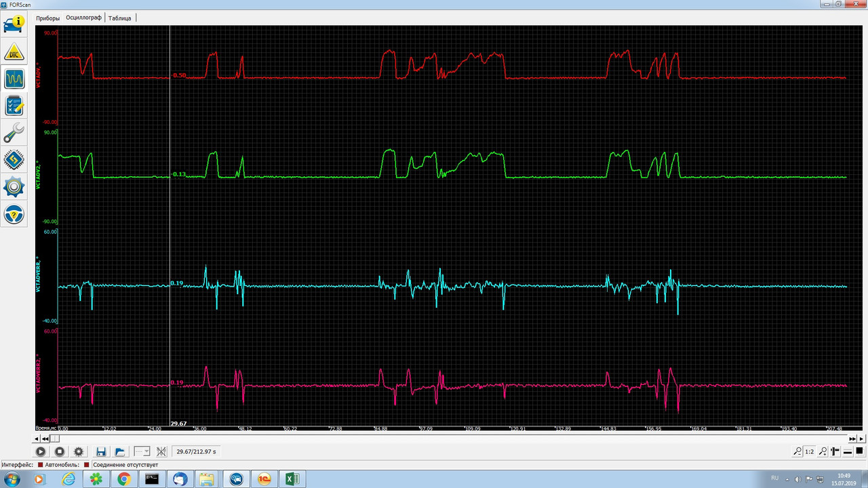This screenshot has width=868, height=488.
Task: Jump timeline back with double-left arrow
Action: pos(45,439)
